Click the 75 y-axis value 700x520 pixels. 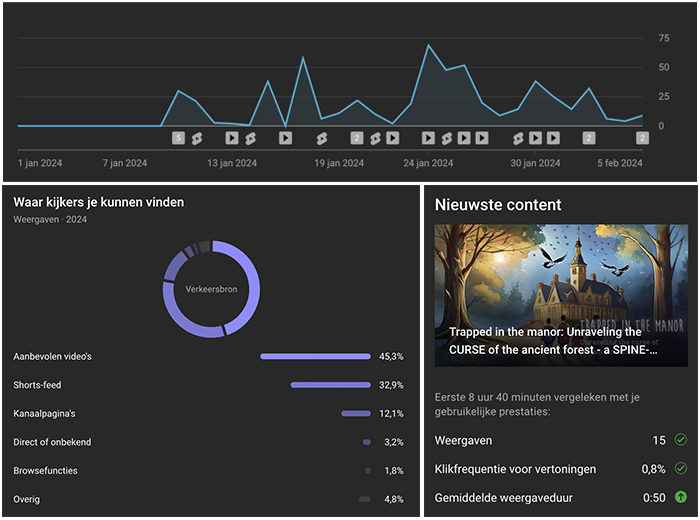pyautogui.click(x=664, y=38)
